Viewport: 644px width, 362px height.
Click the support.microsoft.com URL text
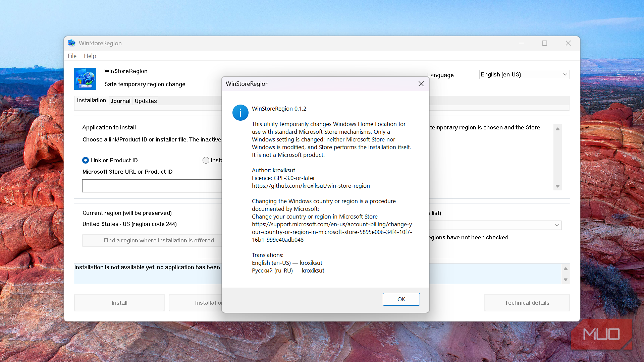[x=332, y=232]
